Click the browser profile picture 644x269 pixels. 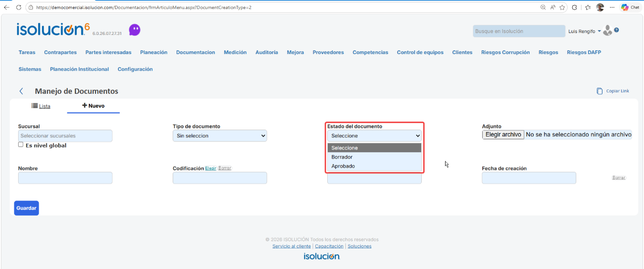[600, 7]
